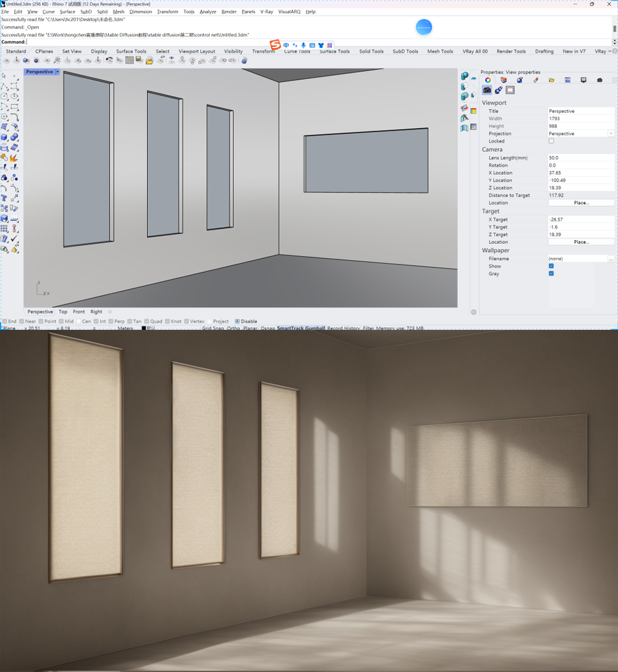The image size is (618, 672).
Task: Expand the Perspective viewport title menu arrow
Action: pyautogui.click(x=58, y=72)
